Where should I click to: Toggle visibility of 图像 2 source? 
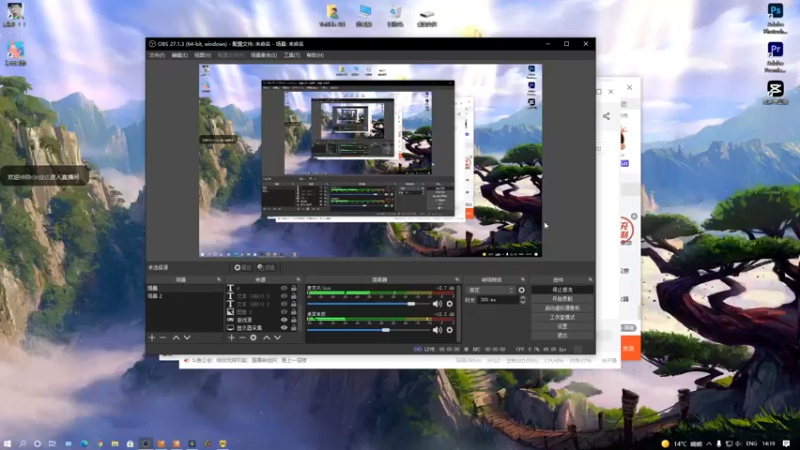pyautogui.click(x=284, y=312)
